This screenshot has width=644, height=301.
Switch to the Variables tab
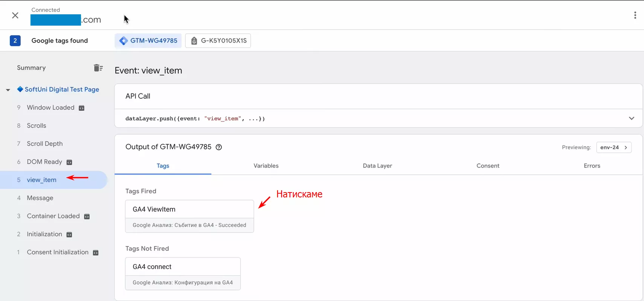tap(266, 166)
